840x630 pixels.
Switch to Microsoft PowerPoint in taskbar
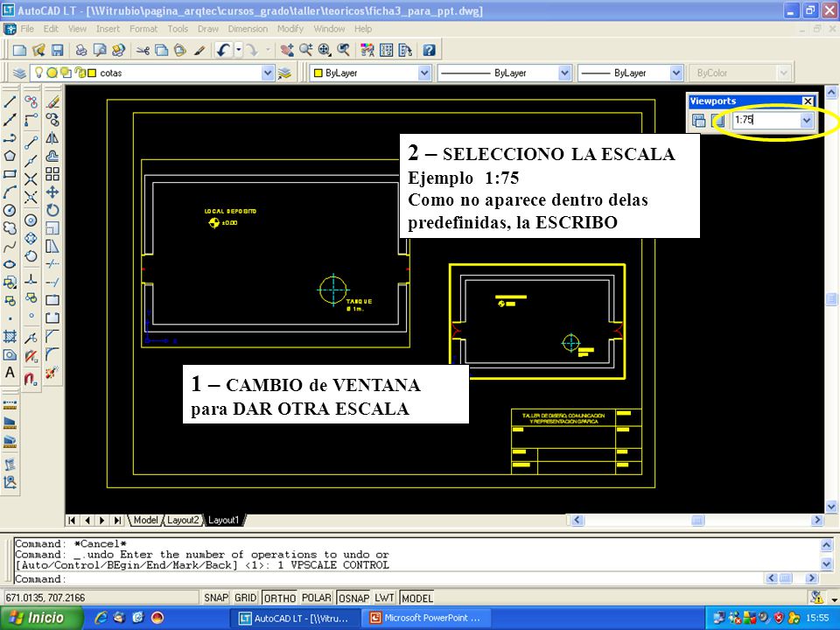[426, 619]
